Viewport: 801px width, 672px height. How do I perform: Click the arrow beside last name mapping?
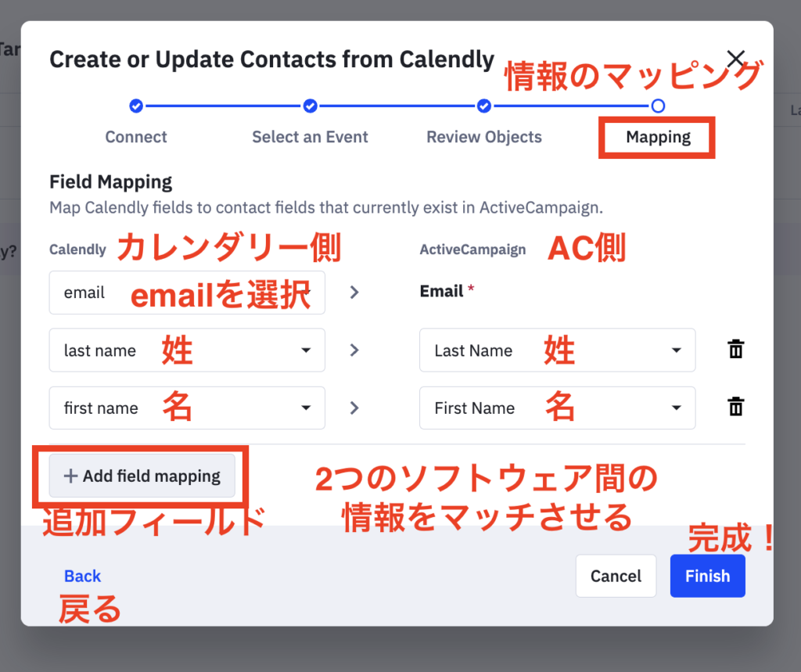(x=354, y=350)
